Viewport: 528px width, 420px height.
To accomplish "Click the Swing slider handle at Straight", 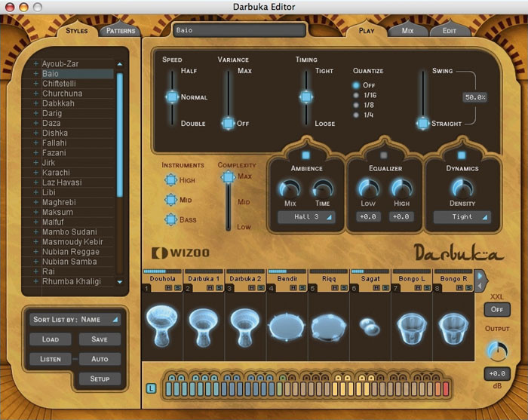I will tap(422, 123).
